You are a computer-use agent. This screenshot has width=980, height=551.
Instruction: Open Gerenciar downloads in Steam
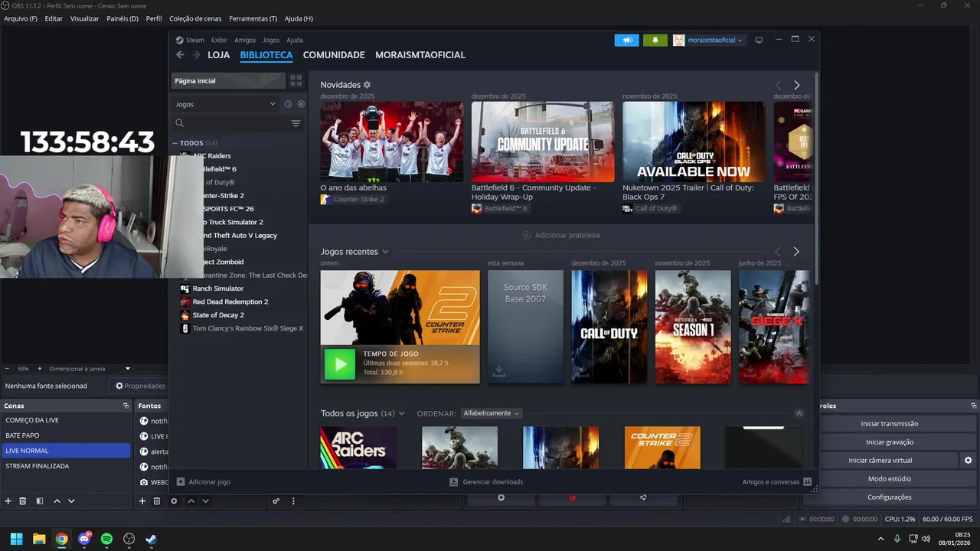point(487,482)
